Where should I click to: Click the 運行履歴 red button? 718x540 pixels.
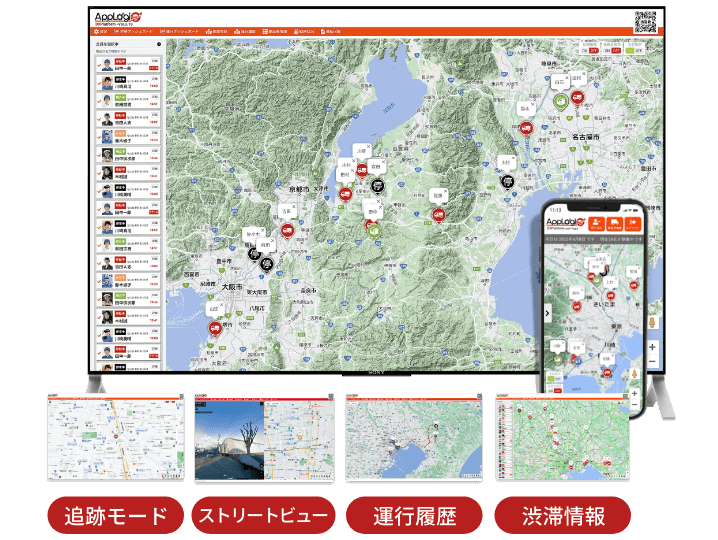414,515
